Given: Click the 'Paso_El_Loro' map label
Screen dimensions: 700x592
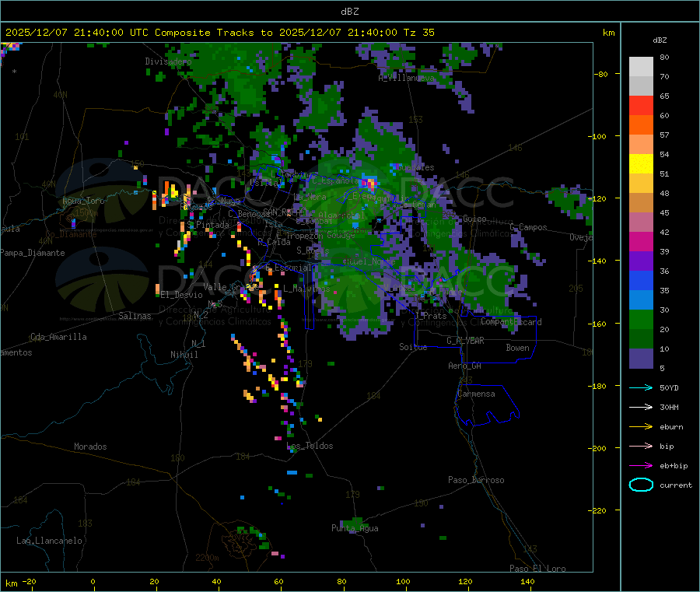Looking at the screenshot, I should [x=537, y=569].
